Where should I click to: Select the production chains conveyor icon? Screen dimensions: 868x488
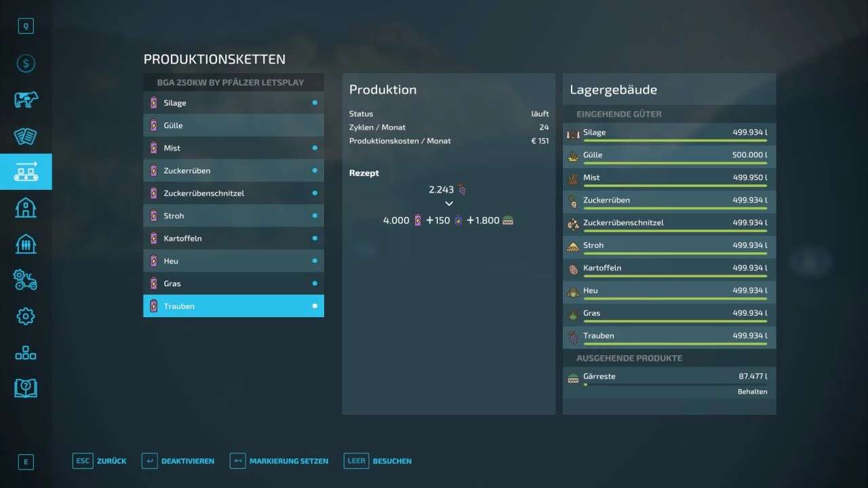coord(26,172)
